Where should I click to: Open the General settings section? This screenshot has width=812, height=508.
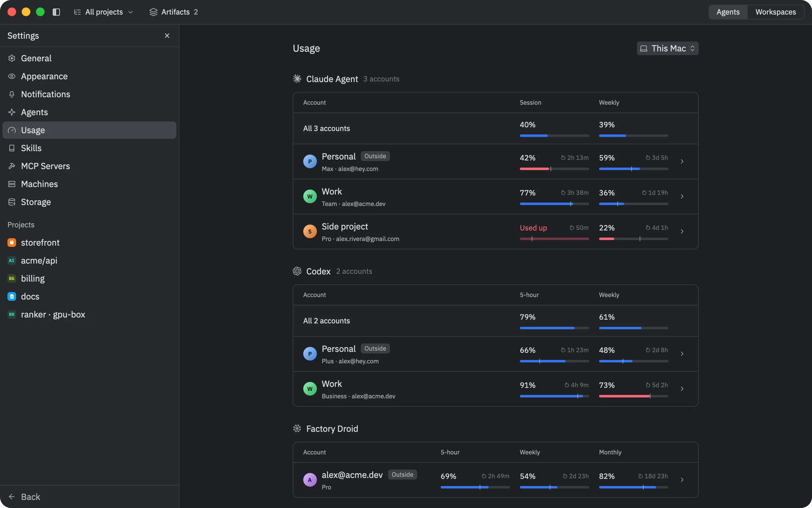pos(89,58)
